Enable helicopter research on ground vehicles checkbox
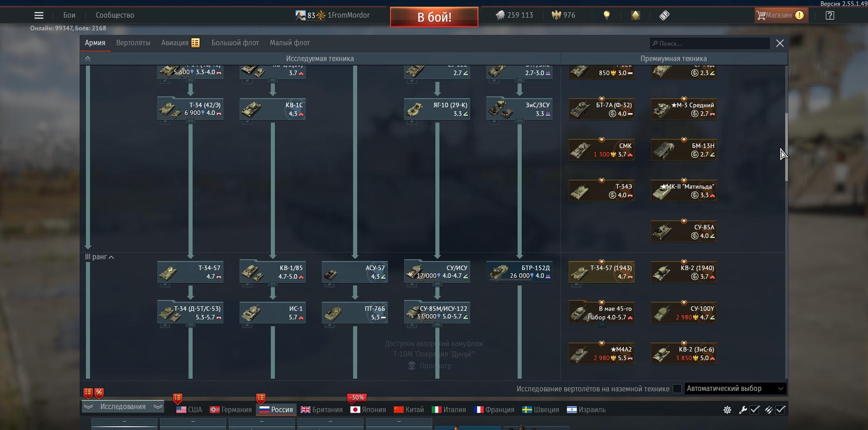This screenshot has height=430, width=868. point(677,388)
